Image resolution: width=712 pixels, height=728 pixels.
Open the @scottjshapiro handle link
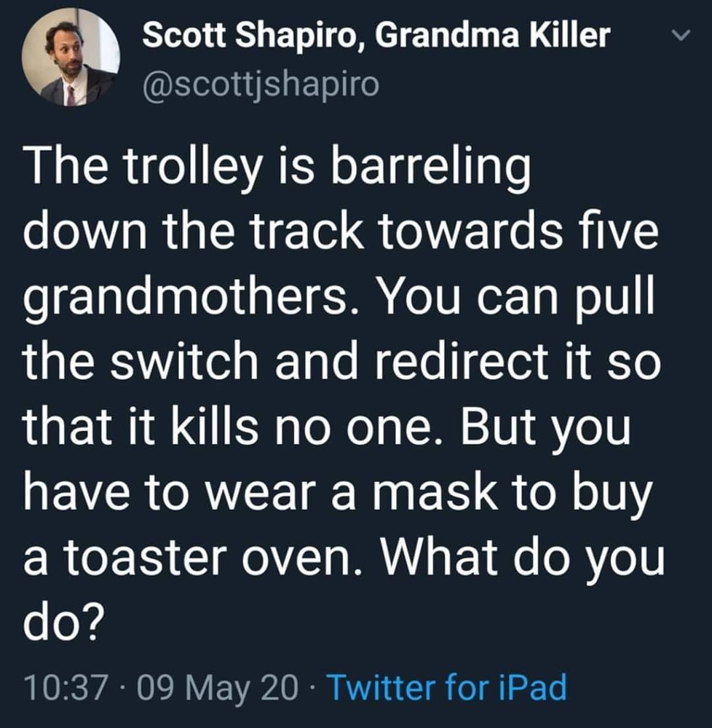click(x=261, y=84)
